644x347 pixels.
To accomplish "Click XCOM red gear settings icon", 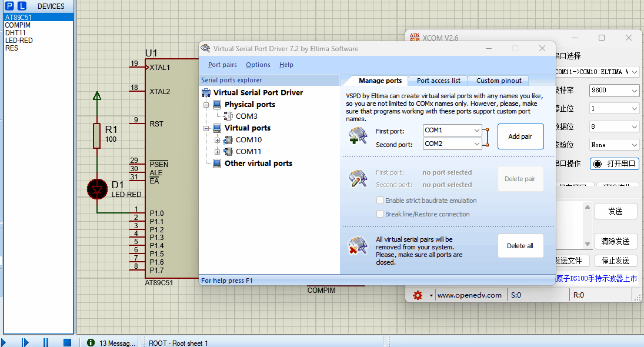I will pyautogui.click(x=418, y=295).
